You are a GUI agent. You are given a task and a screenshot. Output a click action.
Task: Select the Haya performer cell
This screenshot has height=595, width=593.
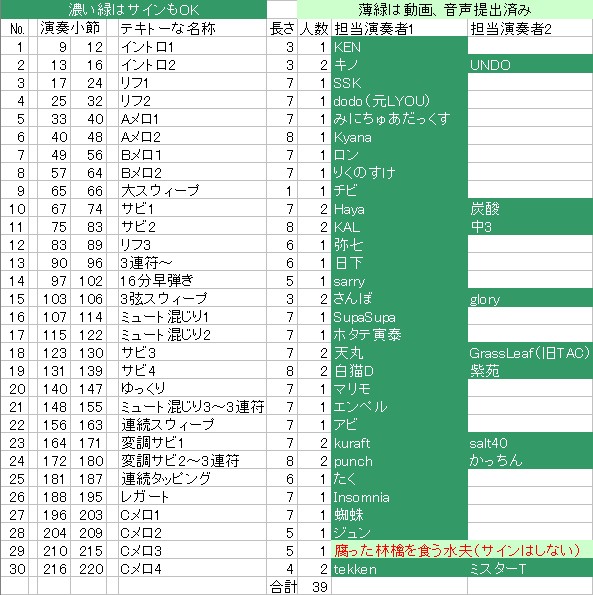[400, 209]
